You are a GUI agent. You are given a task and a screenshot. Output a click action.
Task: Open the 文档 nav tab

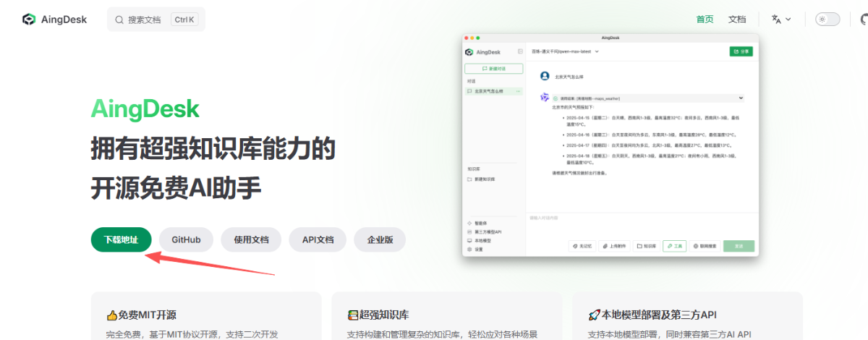click(737, 20)
